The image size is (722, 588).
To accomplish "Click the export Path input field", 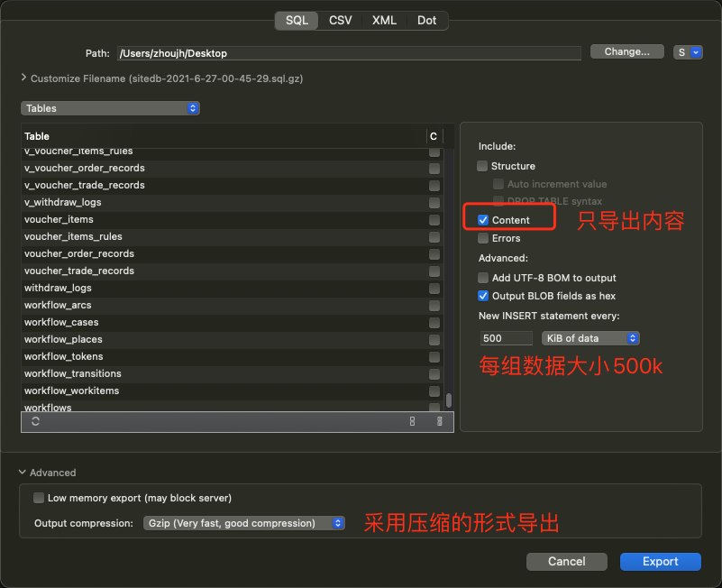I will pyautogui.click(x=349, y=53).
